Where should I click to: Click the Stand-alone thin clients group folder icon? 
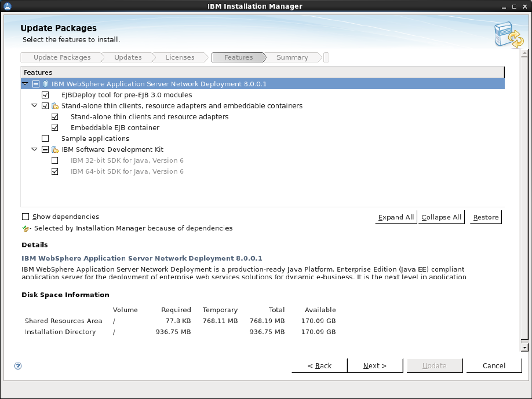pos(55,106)
